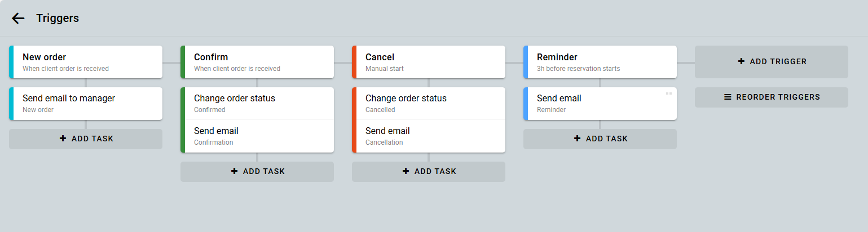Click the Reorder Triggers lines icon
The height and width of the screenshot is (232, 868).
coord(728,97)
